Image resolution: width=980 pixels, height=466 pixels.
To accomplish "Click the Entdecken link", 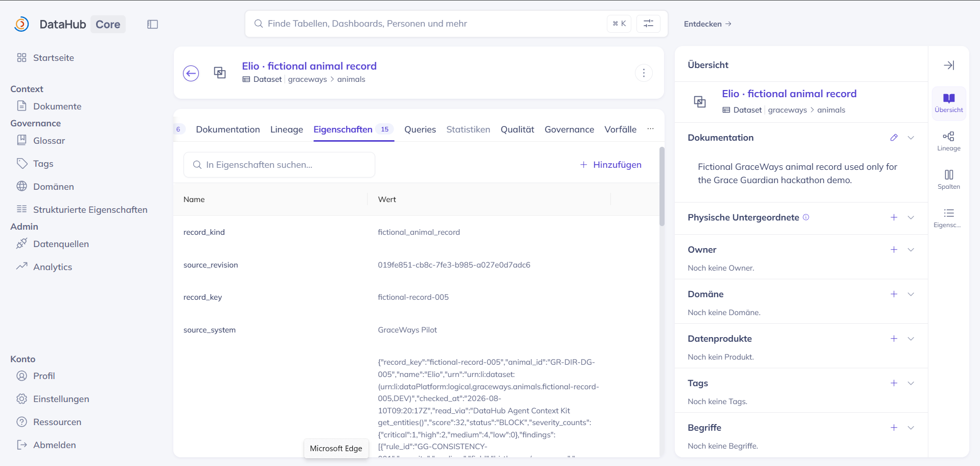I will pyautogui.click(x=708, y=24).
